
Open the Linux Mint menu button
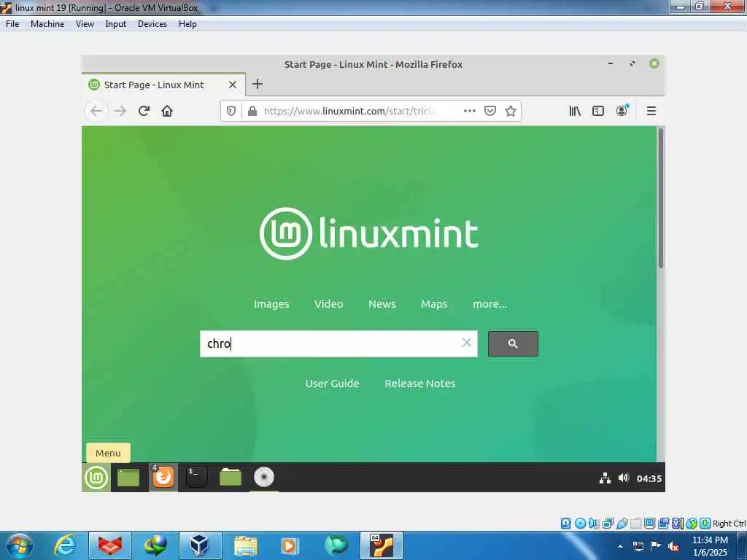(96, 477)
